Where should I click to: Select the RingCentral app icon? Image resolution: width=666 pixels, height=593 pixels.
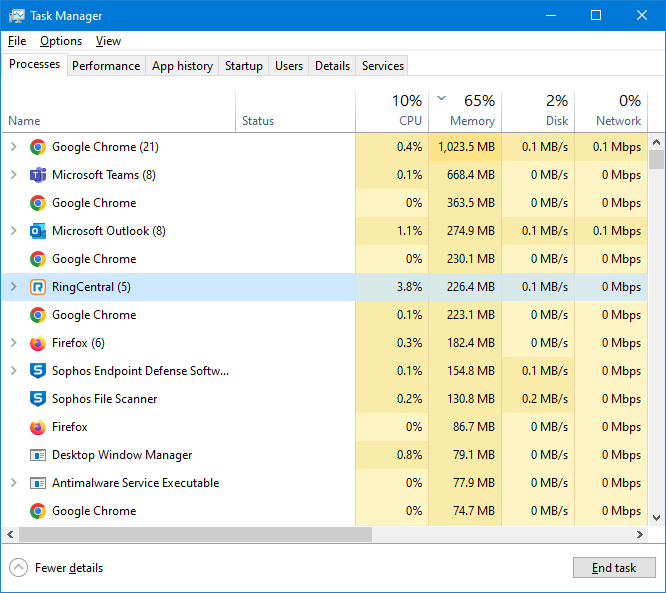tap(38, 287)
